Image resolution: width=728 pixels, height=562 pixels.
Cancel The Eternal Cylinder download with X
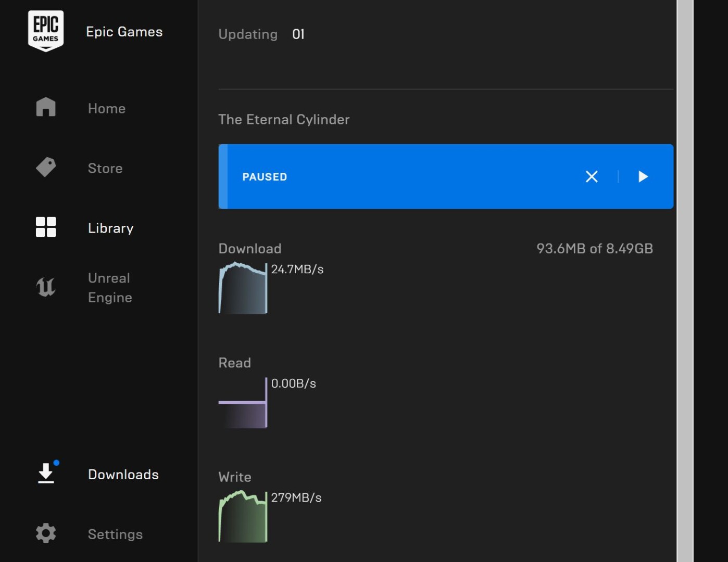pyautogui.click(x=592, y=177)
